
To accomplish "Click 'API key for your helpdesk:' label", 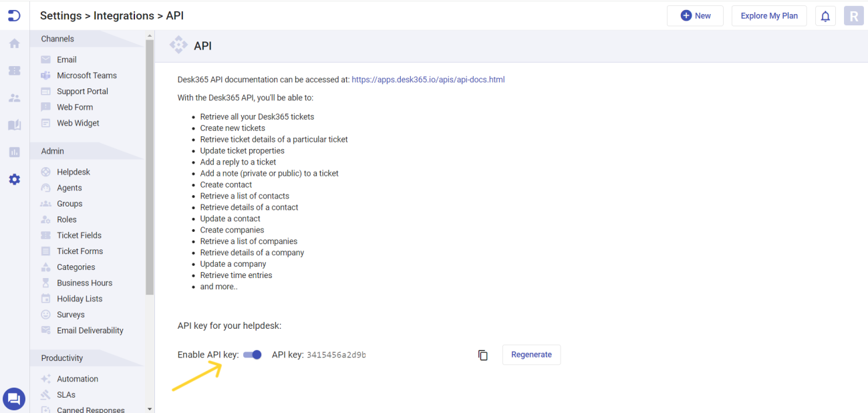I will pyautogui.click(x=230, y=326).
